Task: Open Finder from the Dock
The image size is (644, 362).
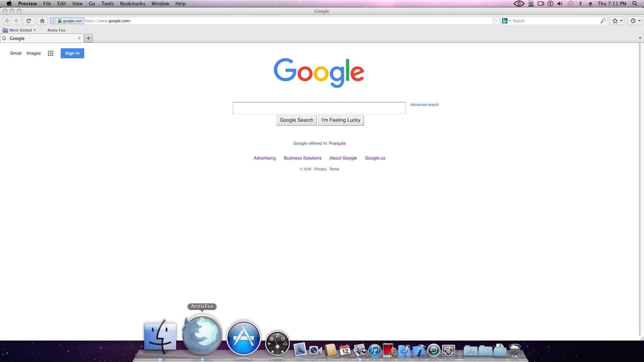Action: (160, 336)
